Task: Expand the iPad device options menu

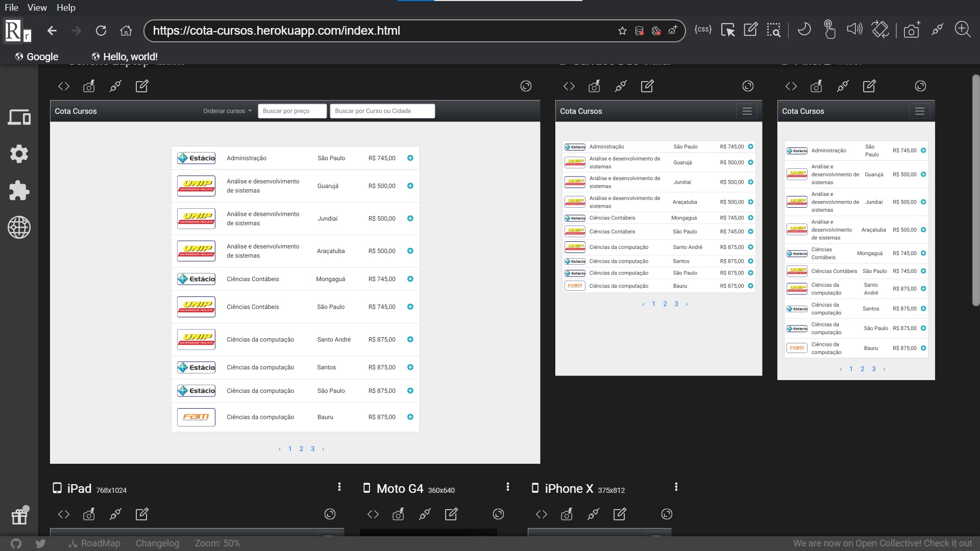Action: point(339,487)
